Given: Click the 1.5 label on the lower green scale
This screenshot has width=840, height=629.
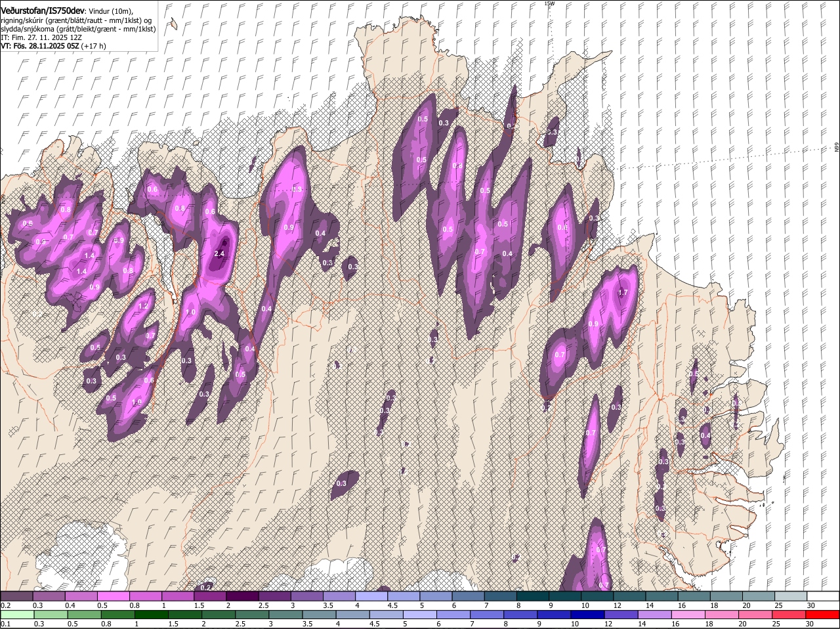Looking at the screenshot, I should tap(173, 624).
